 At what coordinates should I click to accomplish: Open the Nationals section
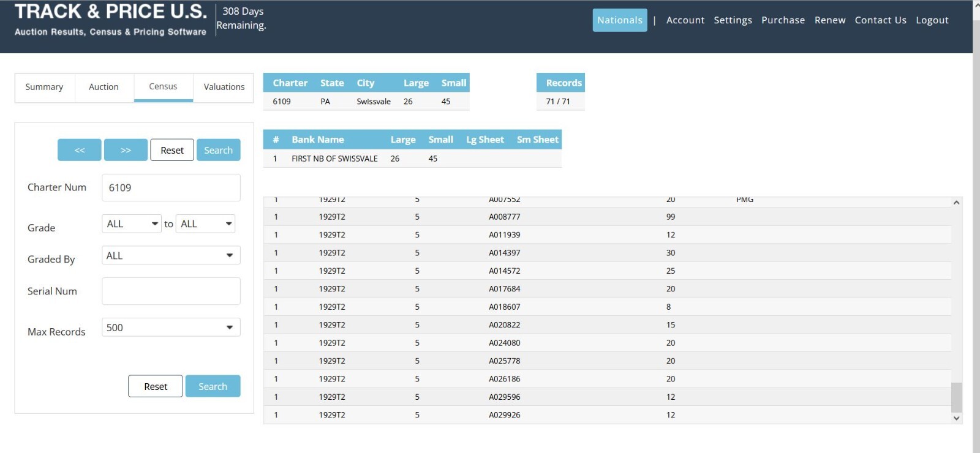620,20
